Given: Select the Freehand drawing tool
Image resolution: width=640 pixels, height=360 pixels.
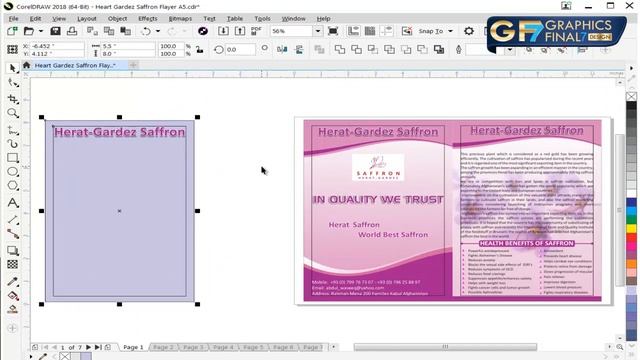Looking at the screenshot, I should pos(13,130).
